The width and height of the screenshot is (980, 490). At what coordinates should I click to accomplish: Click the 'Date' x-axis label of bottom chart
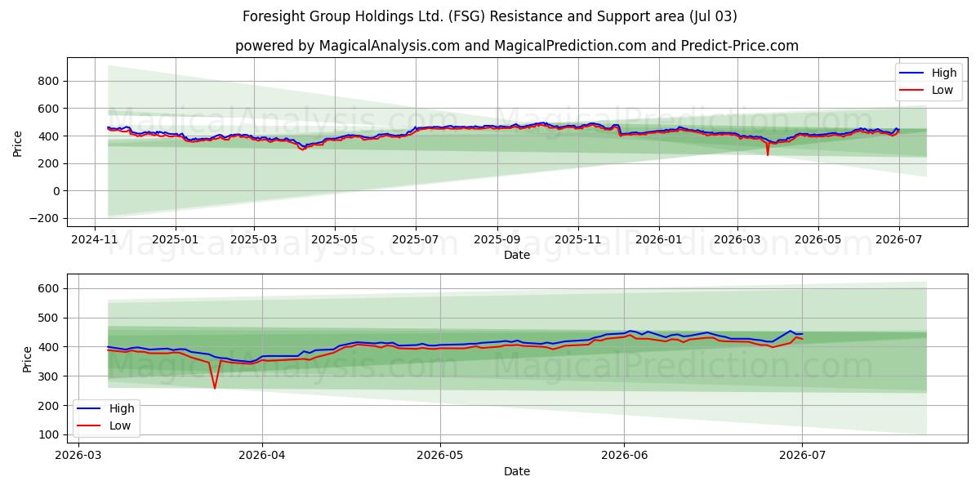click(x=517, y=471)
